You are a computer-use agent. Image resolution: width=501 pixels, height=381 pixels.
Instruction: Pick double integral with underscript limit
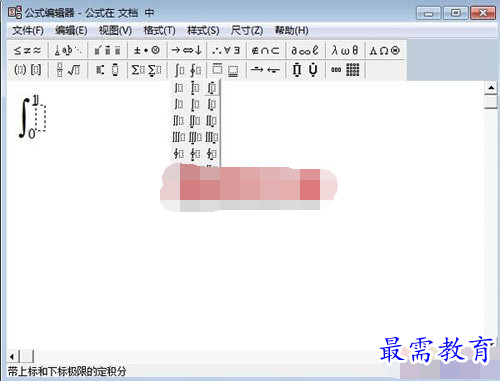(x=195, y=121)
